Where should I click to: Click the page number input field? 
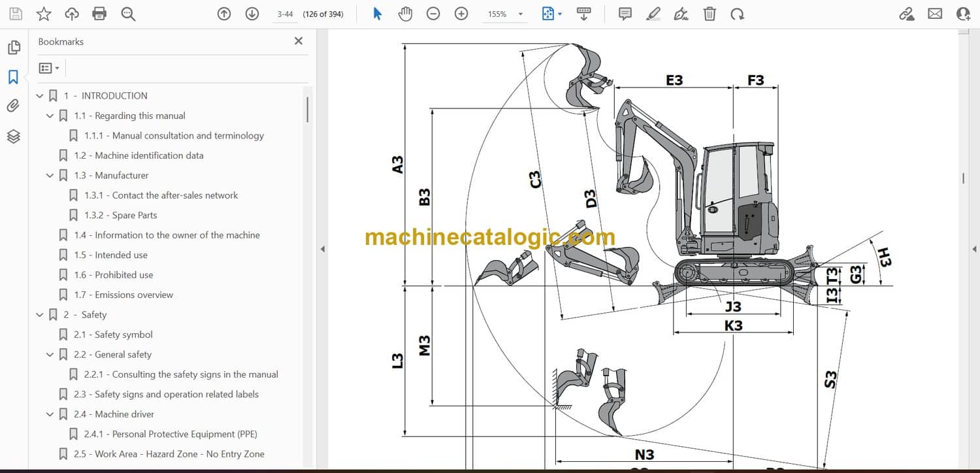285,14
